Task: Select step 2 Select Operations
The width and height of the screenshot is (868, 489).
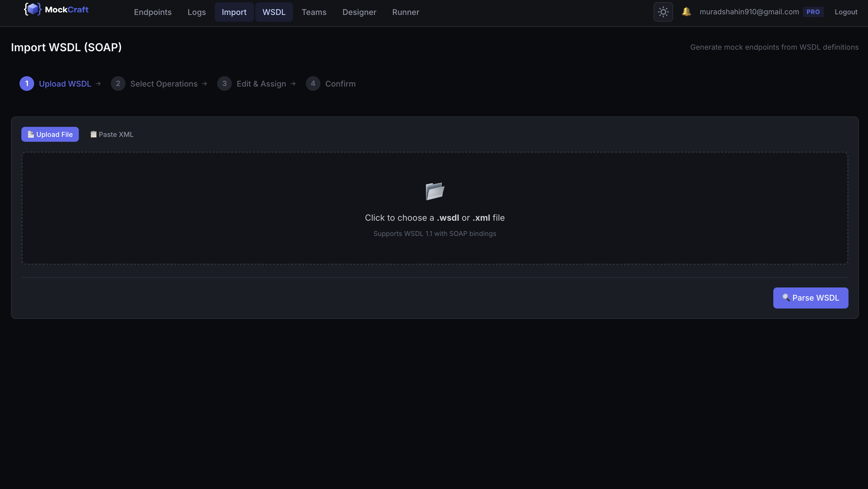Action: pos(118,84)
